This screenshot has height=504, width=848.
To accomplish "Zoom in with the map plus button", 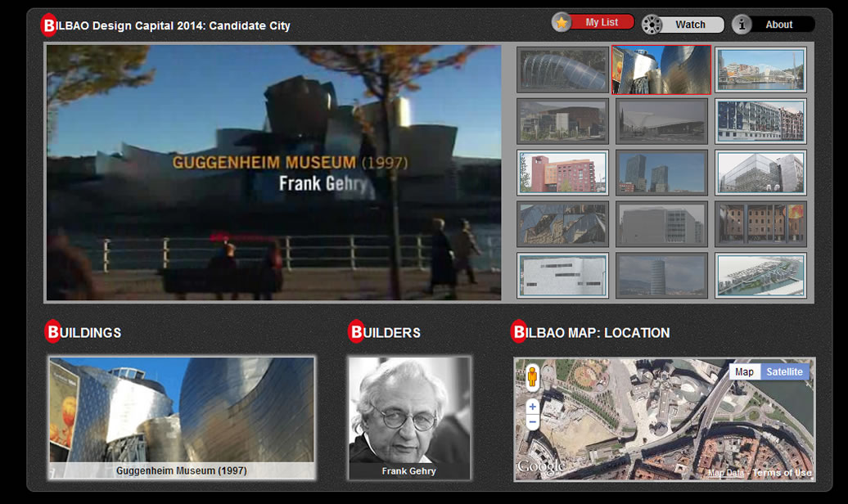I will pyautogui.click(x=532, y=407).
